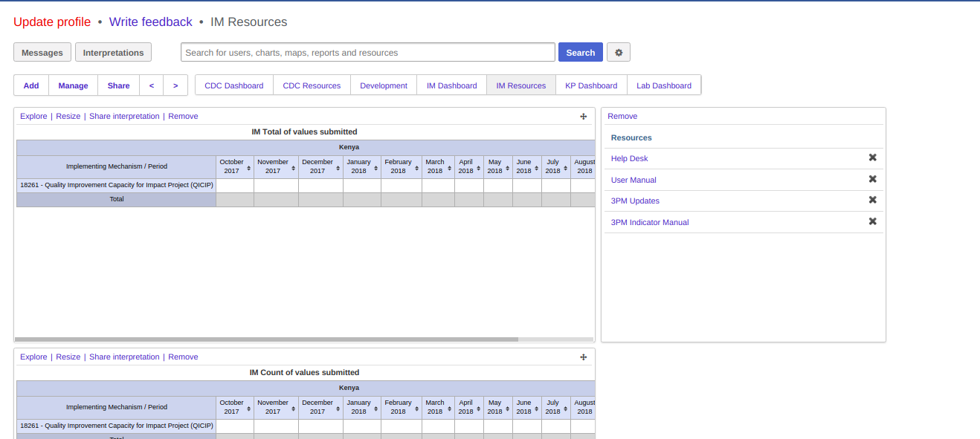Image resolution: width=980 pixels, height=439 pixels.
Task: Click the blue Search button
Action: click(581, 52)
